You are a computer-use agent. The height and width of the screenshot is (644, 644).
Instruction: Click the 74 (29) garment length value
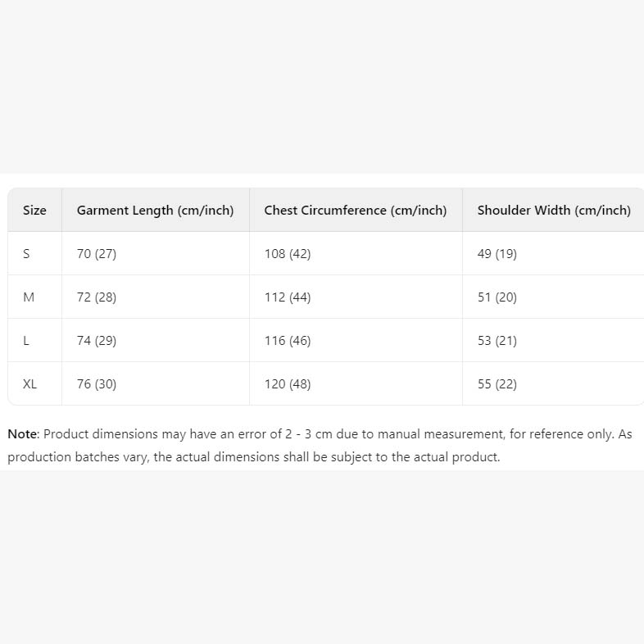[x=97, y=341]
